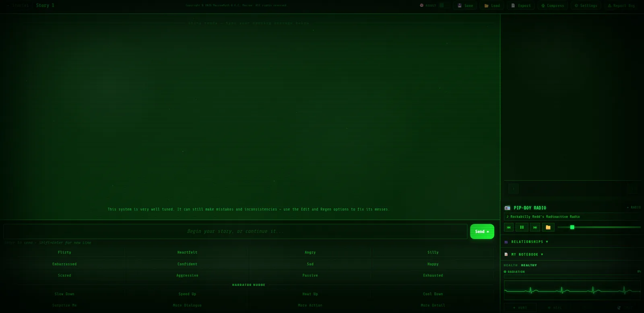Click the HEALTHY health status
The width and height of the screenshot is (644, 313).
[529, 266]
